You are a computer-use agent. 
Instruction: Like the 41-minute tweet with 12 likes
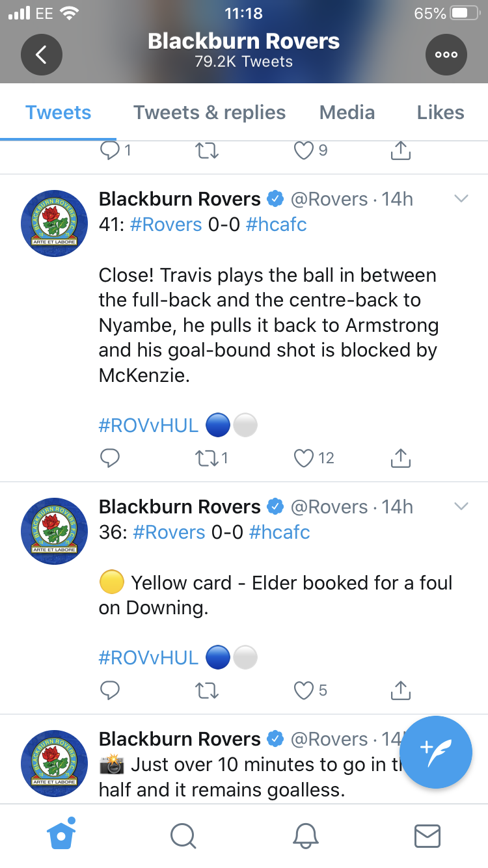[x=314, y=459]
